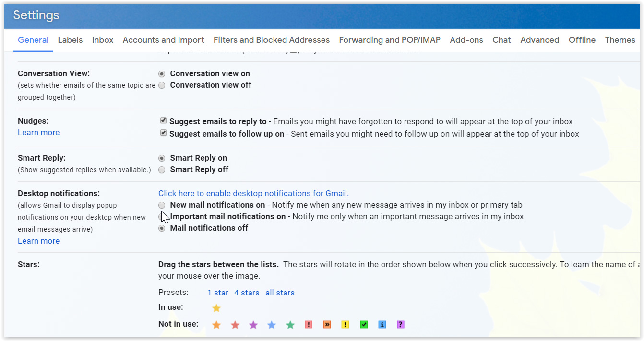The height and width of the screenshot is (341, 644).
Task: Click the purple star under Not in use
Action: tap(253, 325)
